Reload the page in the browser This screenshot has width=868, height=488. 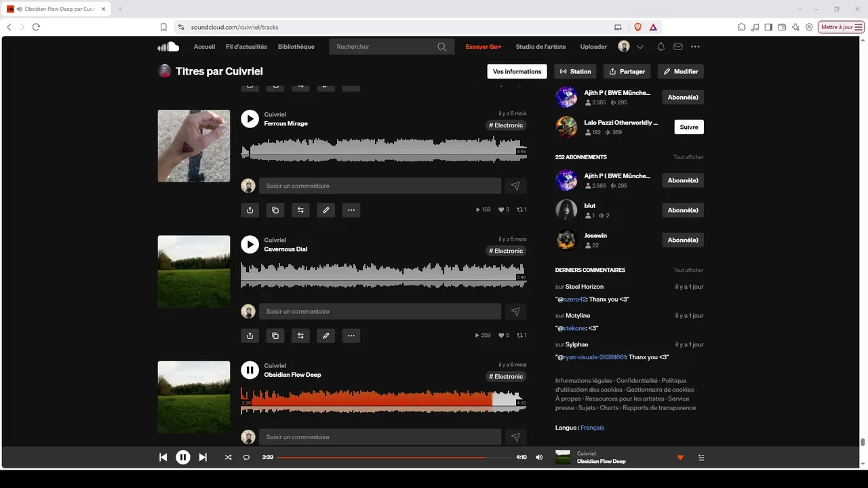tap(36, 27)
